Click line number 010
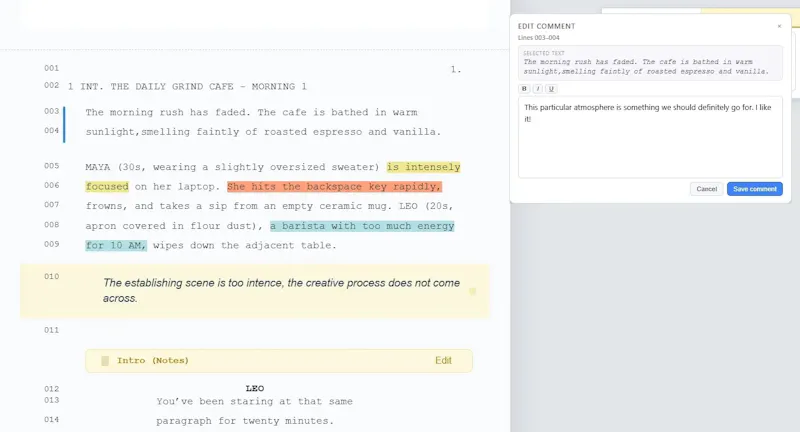Screen dimensions: 800x432 [x=52, y=276]
